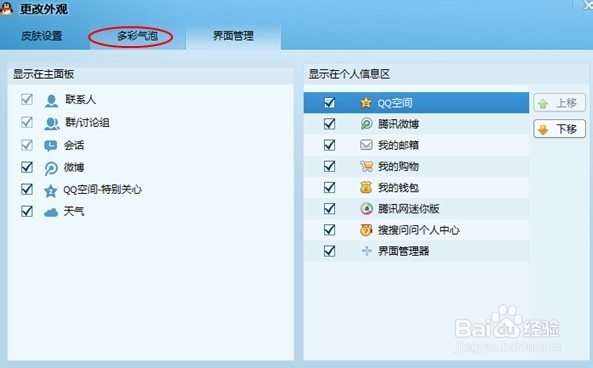593x368 pixels.
Task: Uncheck the 我的购物 checkbox
Action: coord(329,166)
